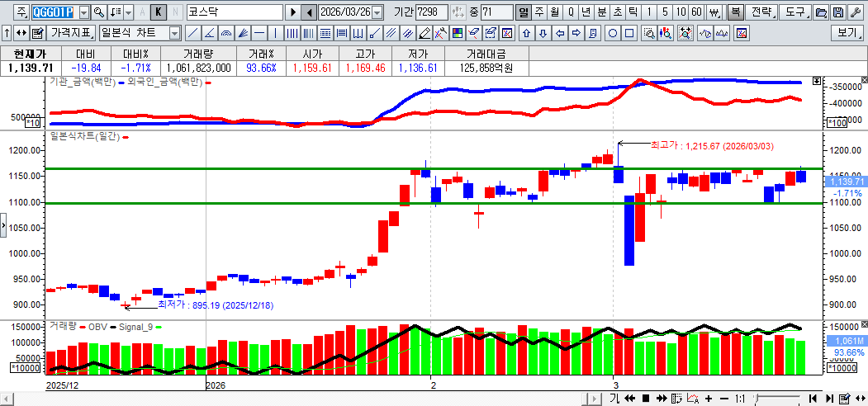Click the 보기 view button
Image resolution: width=868 pixels, height=406 pixels.
tap(847, 34)
